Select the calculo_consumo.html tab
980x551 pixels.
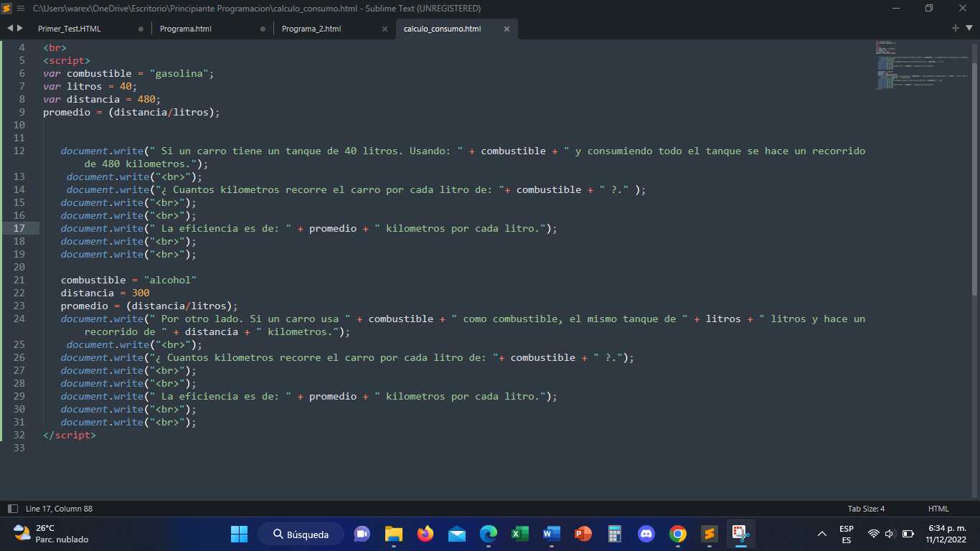(x=456, y=29)
